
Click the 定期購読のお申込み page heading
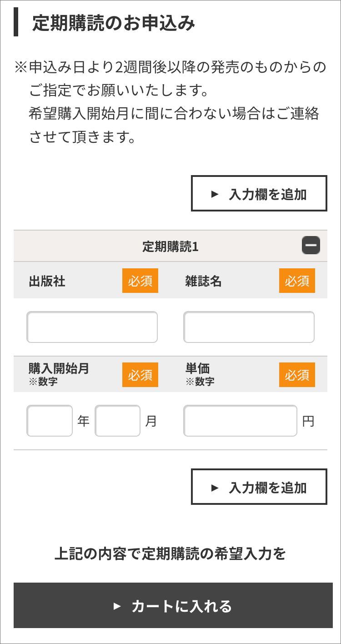[x=114, y=23]
